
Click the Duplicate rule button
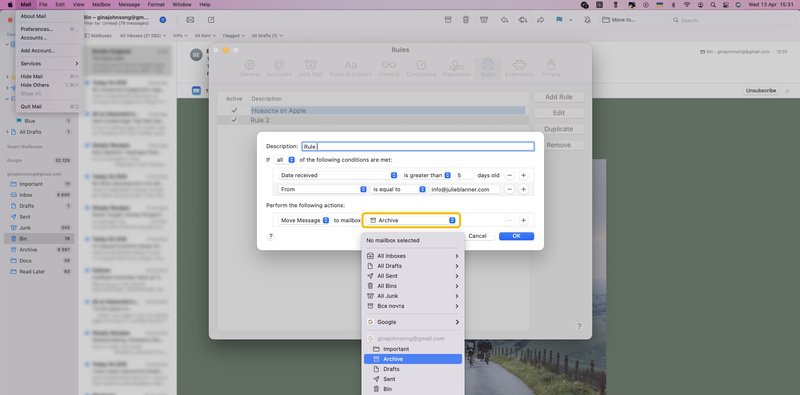coord(559,129)
